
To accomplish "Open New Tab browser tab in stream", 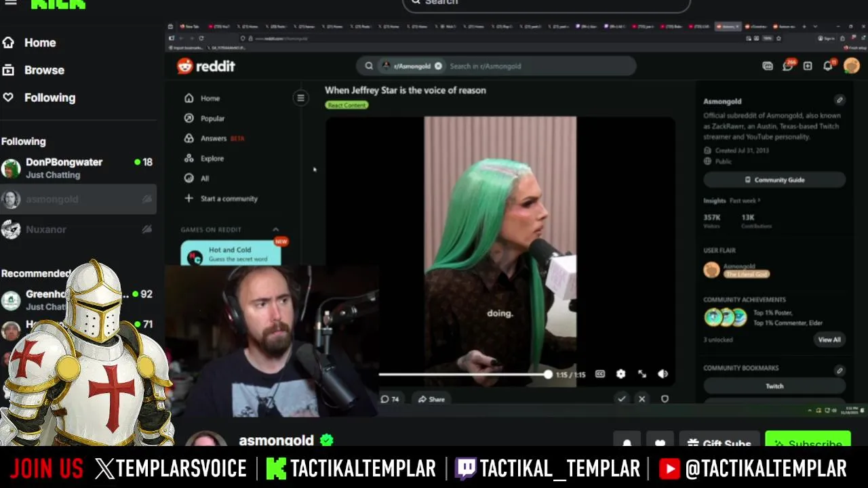I will [190, 26].
